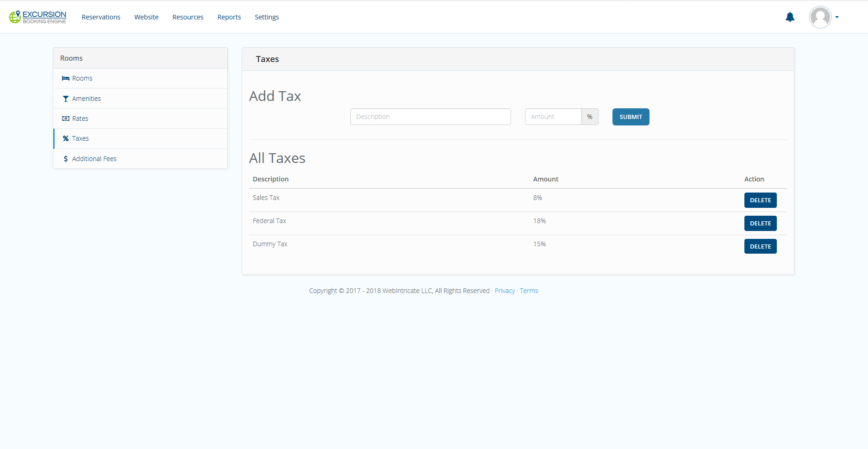Image resolution: width=868 pixels, height=449 pixels.
Task: Click into the tax Amount field
Action: [553, 117]
